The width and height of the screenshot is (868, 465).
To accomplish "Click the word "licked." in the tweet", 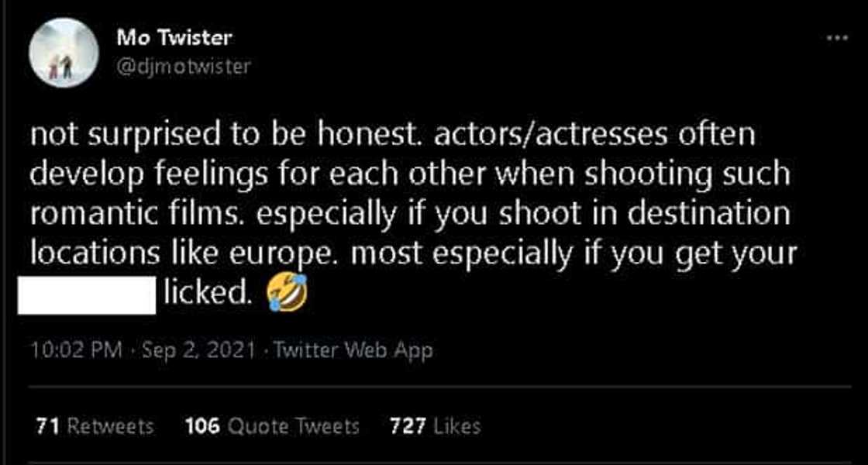I will point(208,294).
